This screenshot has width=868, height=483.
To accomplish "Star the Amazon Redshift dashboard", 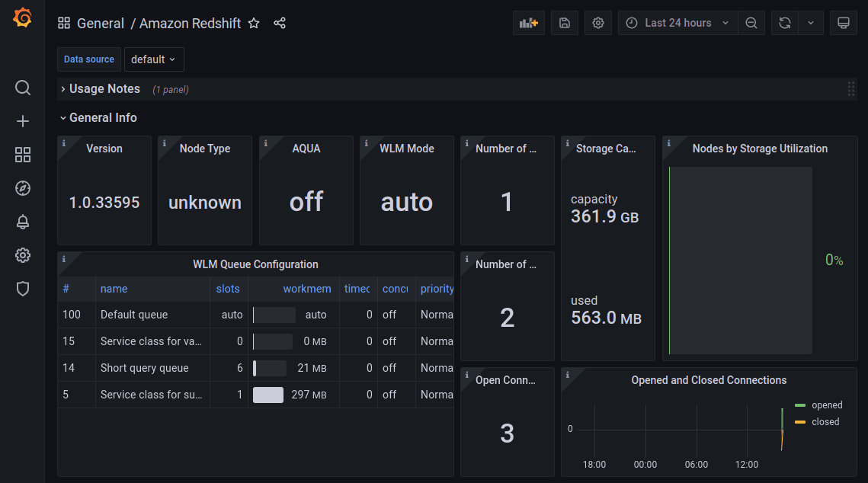I will [x=254, y=24].
